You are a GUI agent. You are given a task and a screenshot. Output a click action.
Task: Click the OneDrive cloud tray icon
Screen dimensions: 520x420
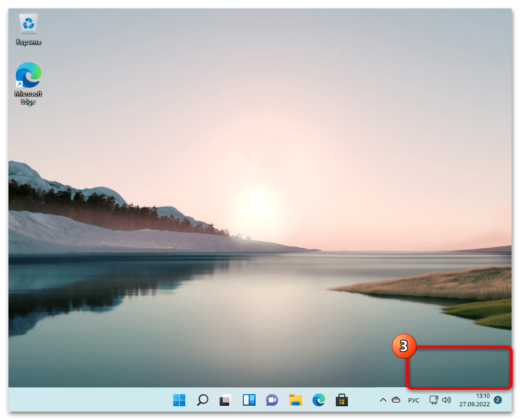coord(396,400)
